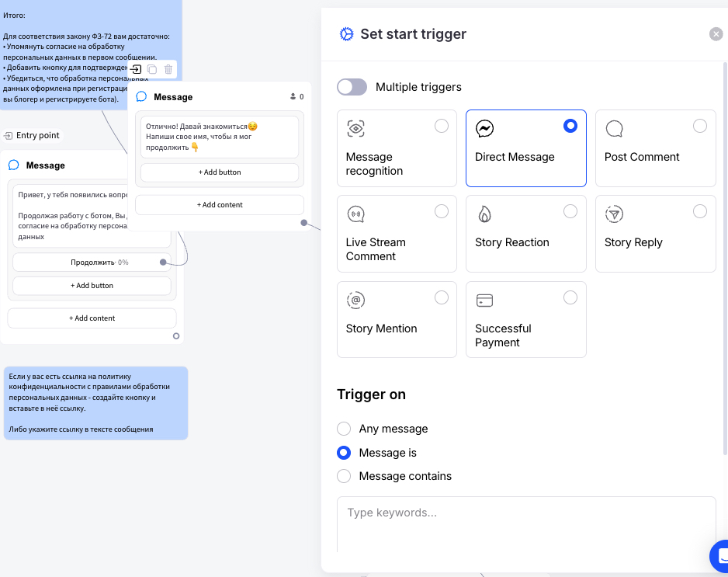Click the Post Comment speech bubble icon

pos(614,129)
